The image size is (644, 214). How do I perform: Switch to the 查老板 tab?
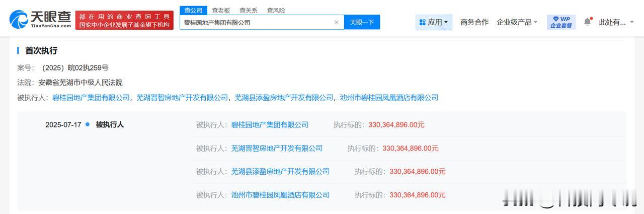coord(221,10)
